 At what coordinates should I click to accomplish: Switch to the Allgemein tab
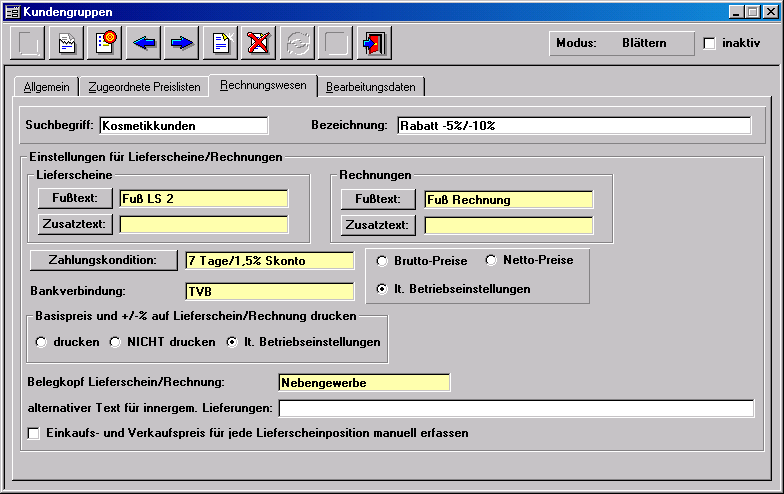pyautogui.click(x=47, y=87)
